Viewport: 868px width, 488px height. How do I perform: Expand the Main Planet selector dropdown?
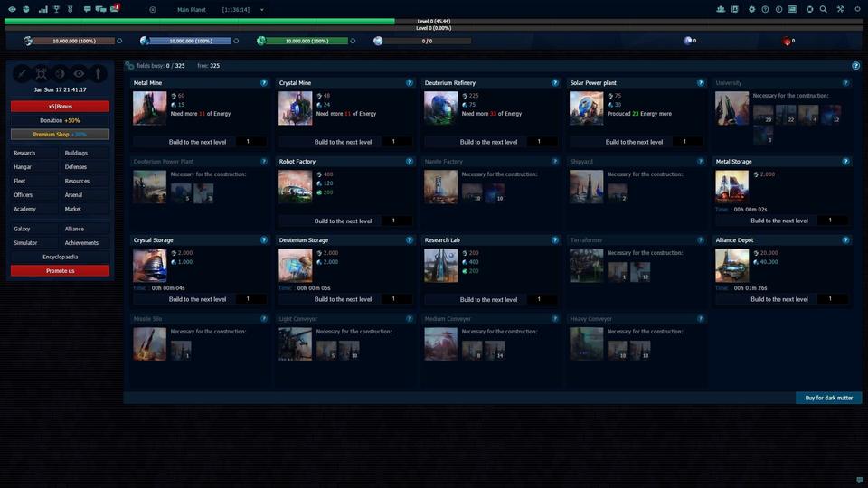click(261, 9)
